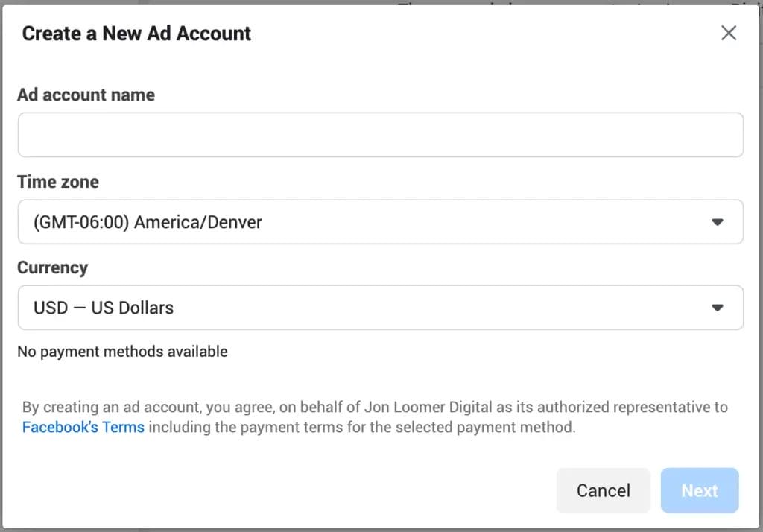763x532 pixels.
Task: Select the dialog title Create a New Ad Account
Action: [x=136, y=34]
